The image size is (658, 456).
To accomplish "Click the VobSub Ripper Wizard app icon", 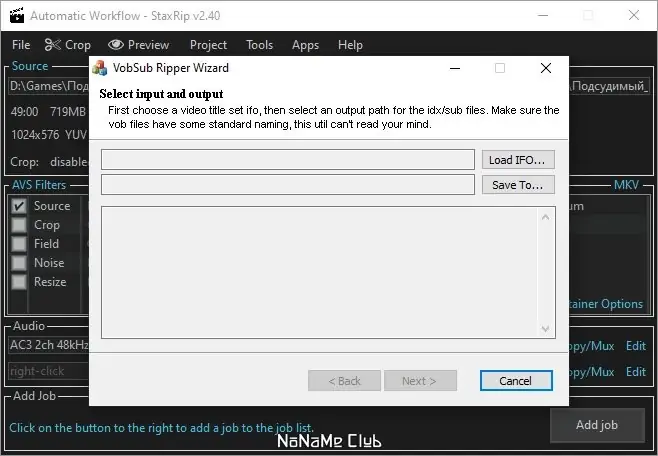I will click(100, 68).
